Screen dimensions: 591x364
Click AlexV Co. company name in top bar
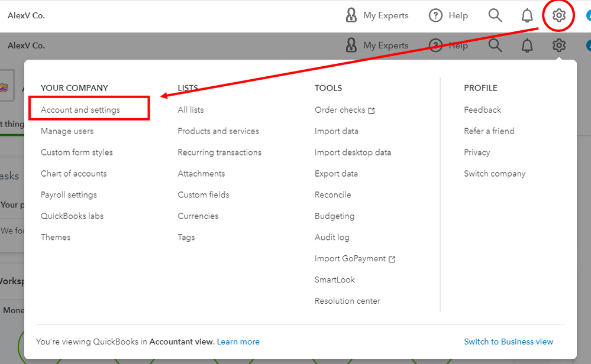point(27,15)
